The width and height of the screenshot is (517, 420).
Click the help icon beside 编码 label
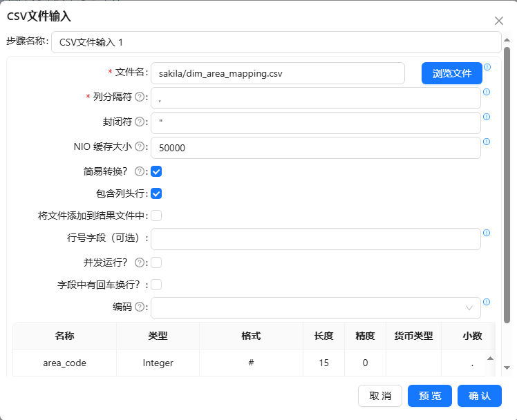139,307
